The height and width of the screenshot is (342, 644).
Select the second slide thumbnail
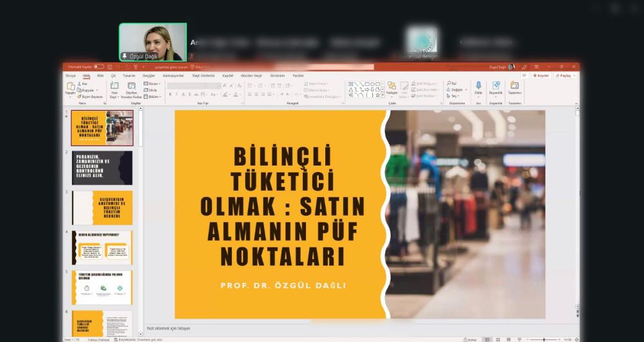click(102, 167)
